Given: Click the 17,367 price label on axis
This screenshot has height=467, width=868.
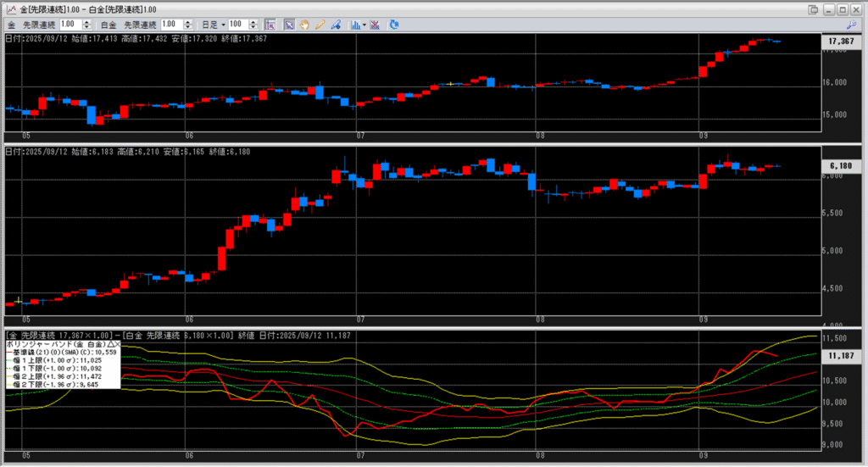Looking at the screenshot, I should (x=838, y=41).
